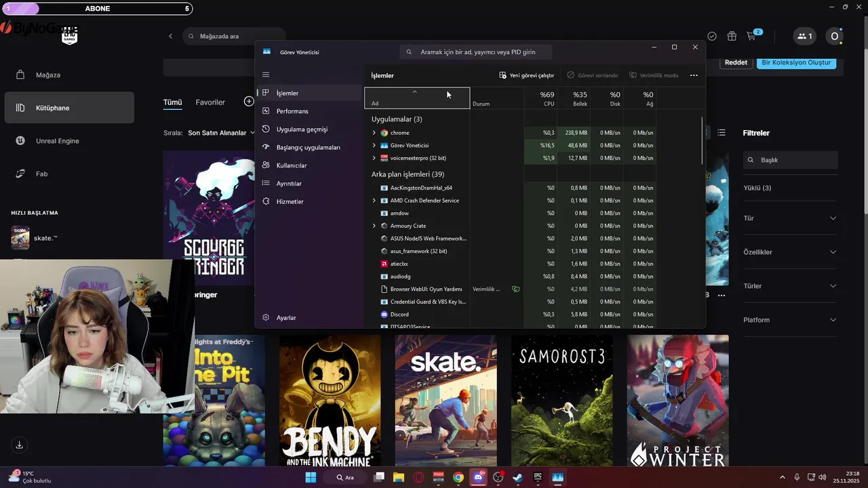868x488 pixels.
Task: Click the add collection plus icon
Action: [249, 102]
